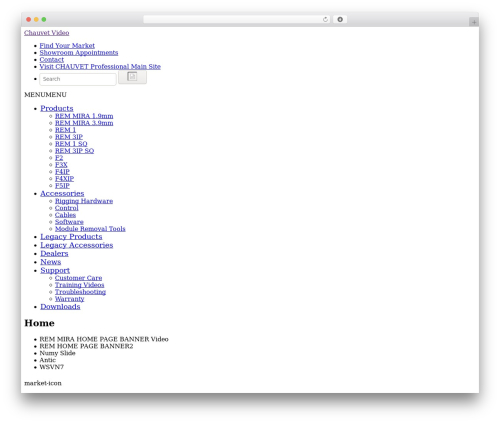Open the Troubleshooting link
500x423 pixels.
(80, 292)
